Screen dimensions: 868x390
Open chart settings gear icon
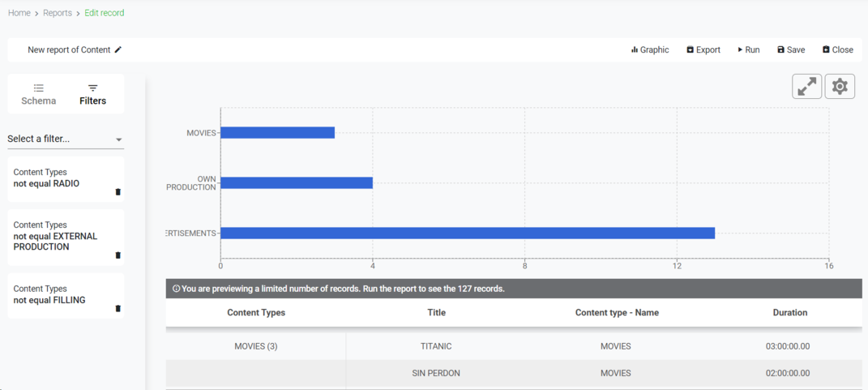pyautogui.click(x=840, y=87)
